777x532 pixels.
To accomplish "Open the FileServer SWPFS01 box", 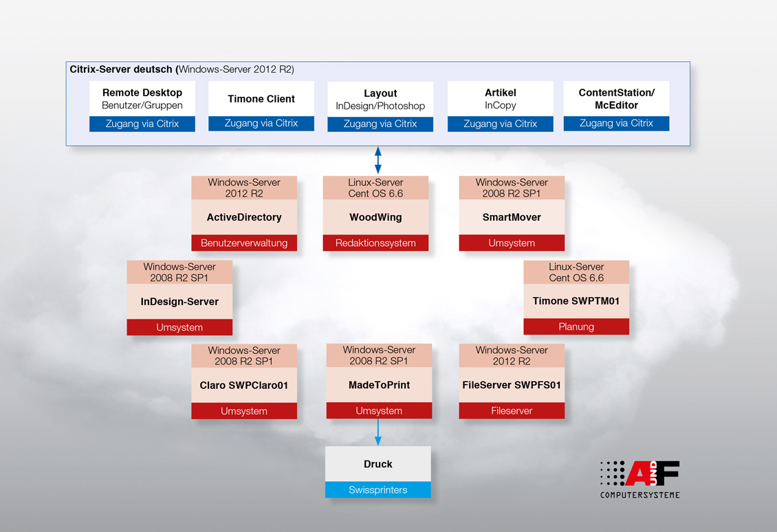I will [512, 381].
